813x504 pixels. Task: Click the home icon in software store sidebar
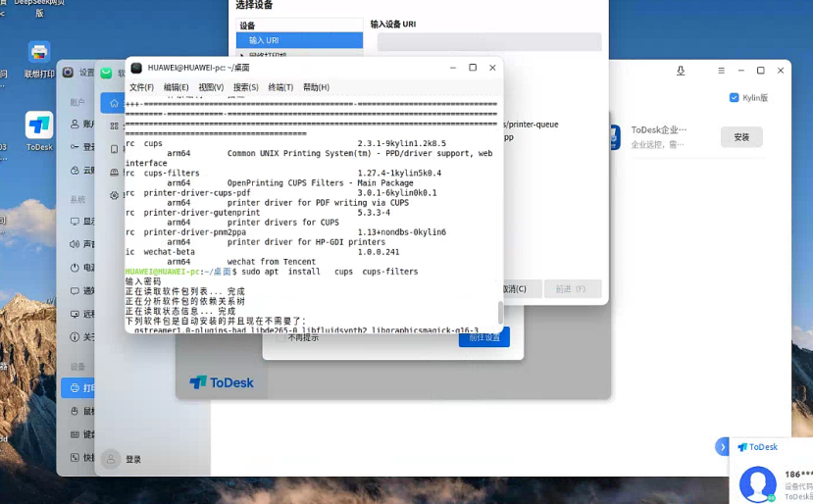pyautogui.click(x=115, y=103)
